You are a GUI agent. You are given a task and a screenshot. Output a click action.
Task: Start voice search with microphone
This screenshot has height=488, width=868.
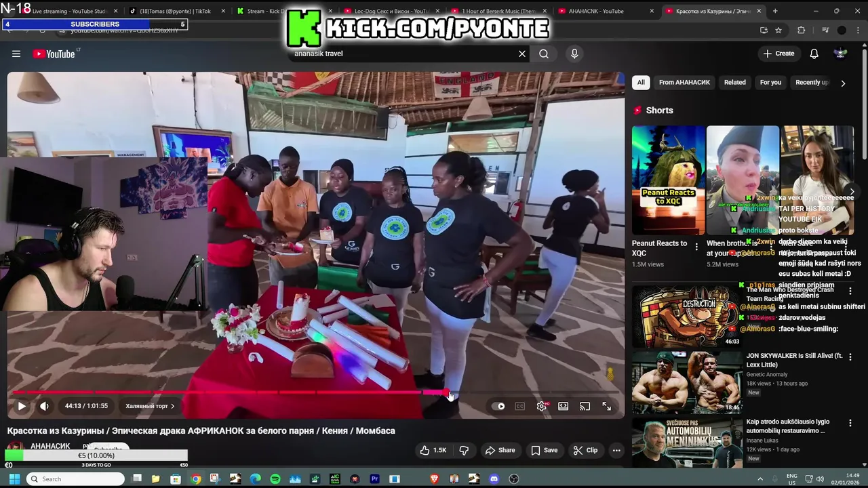tap(574, 54)
